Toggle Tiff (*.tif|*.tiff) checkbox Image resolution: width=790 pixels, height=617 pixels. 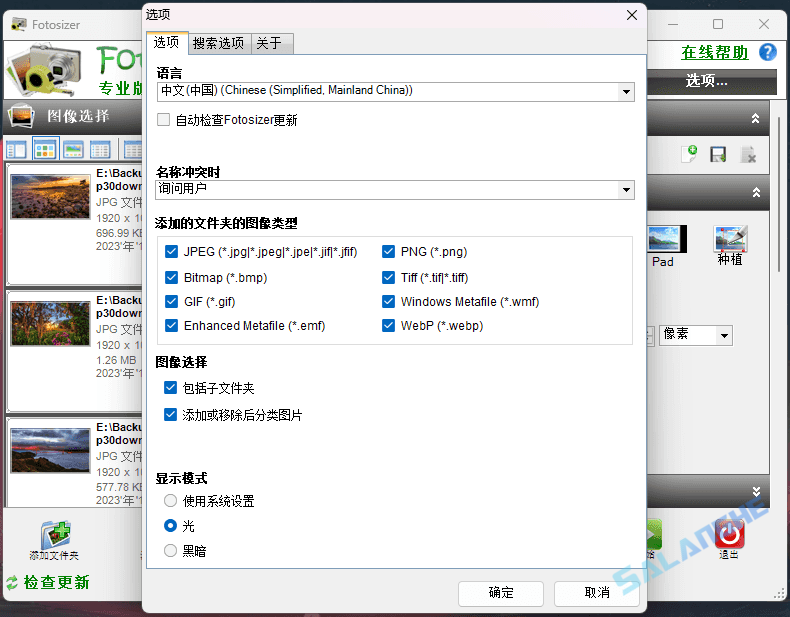pyautogui.click(x=388, y=278)
